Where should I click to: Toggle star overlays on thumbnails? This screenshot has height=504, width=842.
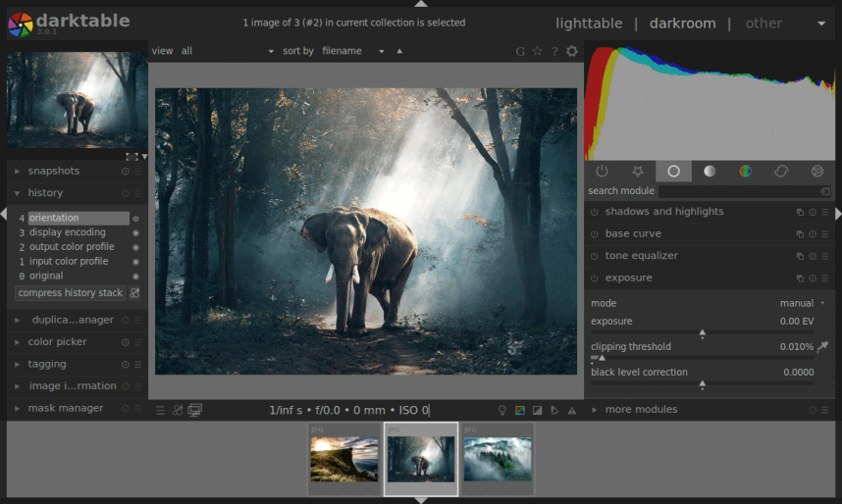coord(537,51)
